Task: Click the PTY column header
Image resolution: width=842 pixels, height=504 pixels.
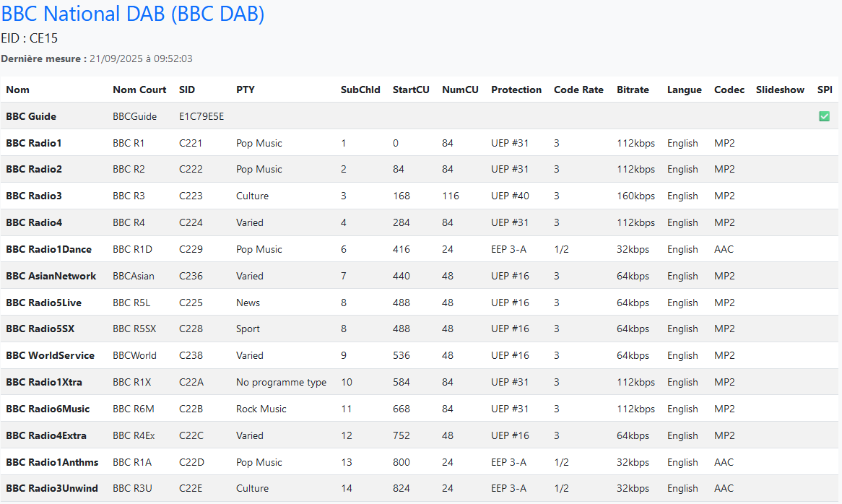Action: tap(246, 90)
